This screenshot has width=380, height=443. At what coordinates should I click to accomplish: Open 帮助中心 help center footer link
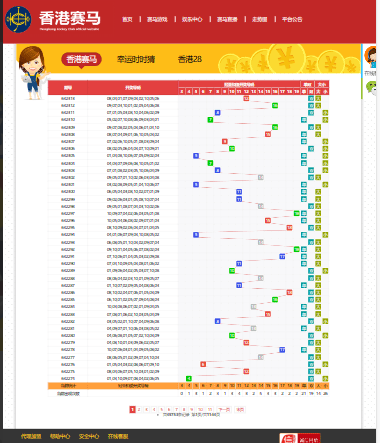tap(60, 436)
